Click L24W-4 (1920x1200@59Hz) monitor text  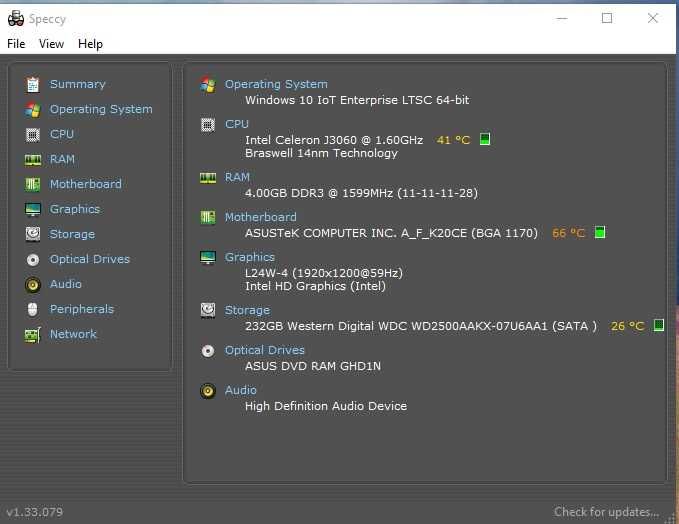tap(323, 273)
